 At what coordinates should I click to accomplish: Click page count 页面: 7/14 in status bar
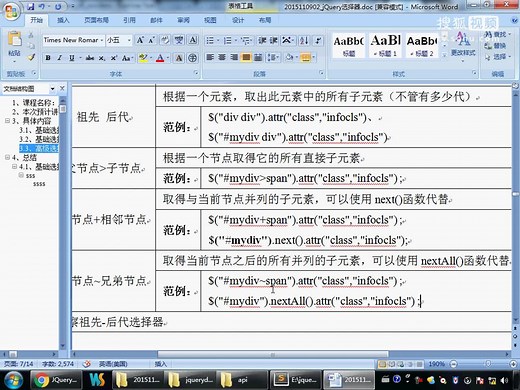[x=19, y=364]
